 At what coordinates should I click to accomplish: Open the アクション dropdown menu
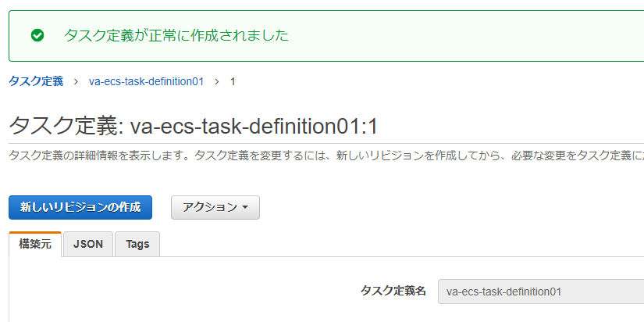coord(215,207)
